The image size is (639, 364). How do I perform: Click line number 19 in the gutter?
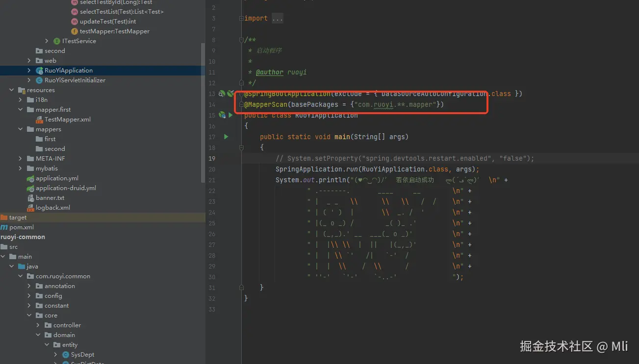(x=212, y=158)
